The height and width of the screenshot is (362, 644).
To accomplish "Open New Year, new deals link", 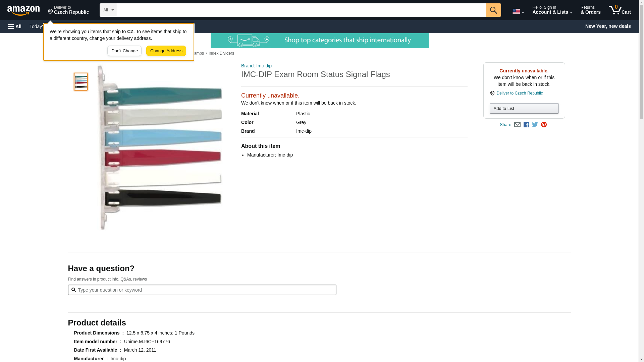I will point(608,26).
